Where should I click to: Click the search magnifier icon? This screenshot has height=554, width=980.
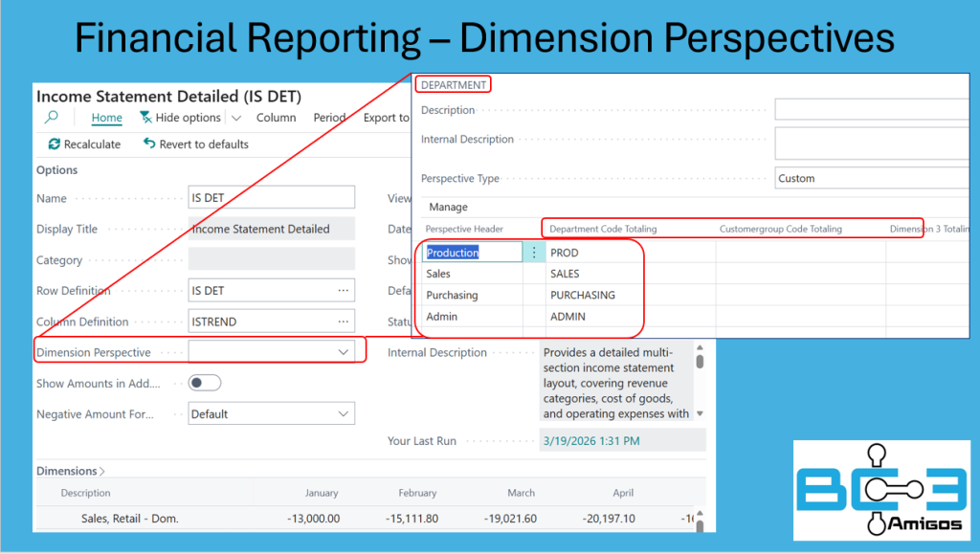pyautogui.click(x=52, y=118)
